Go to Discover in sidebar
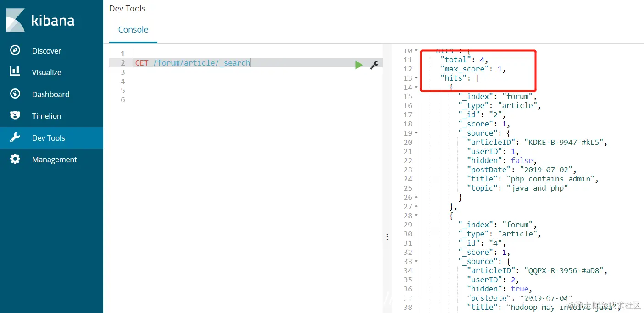The height and width of the screenshot is (313, 644). pyautogui.click(x=46, y=51)
